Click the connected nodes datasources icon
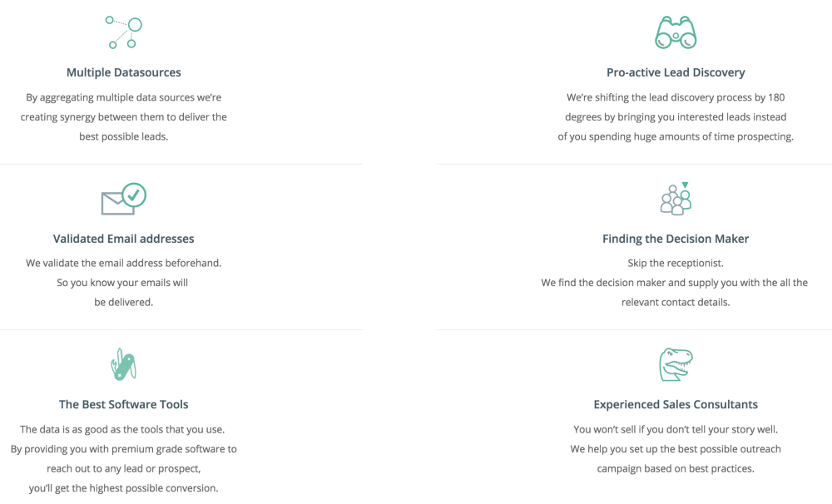 [124, 32]
